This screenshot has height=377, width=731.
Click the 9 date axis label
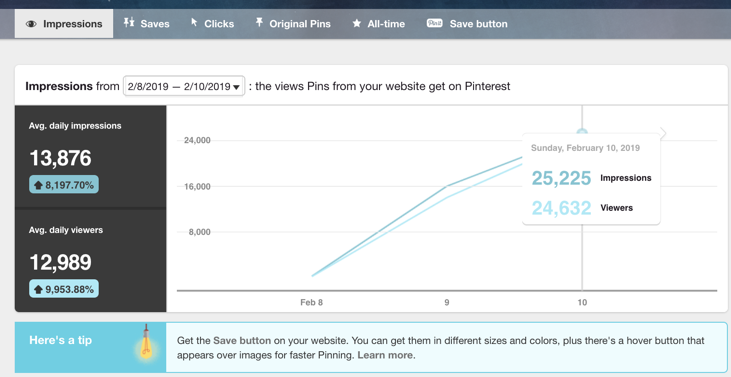[447, 302]
